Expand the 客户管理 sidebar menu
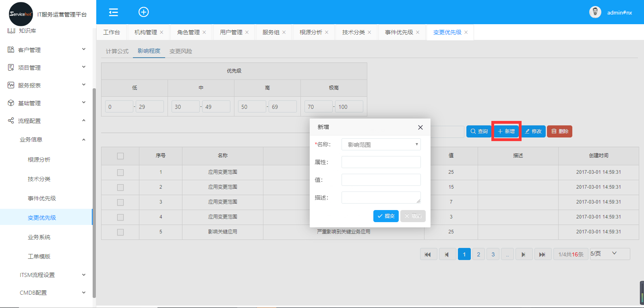This screenshot has width=644, height=308. click(x=46, y=50)
